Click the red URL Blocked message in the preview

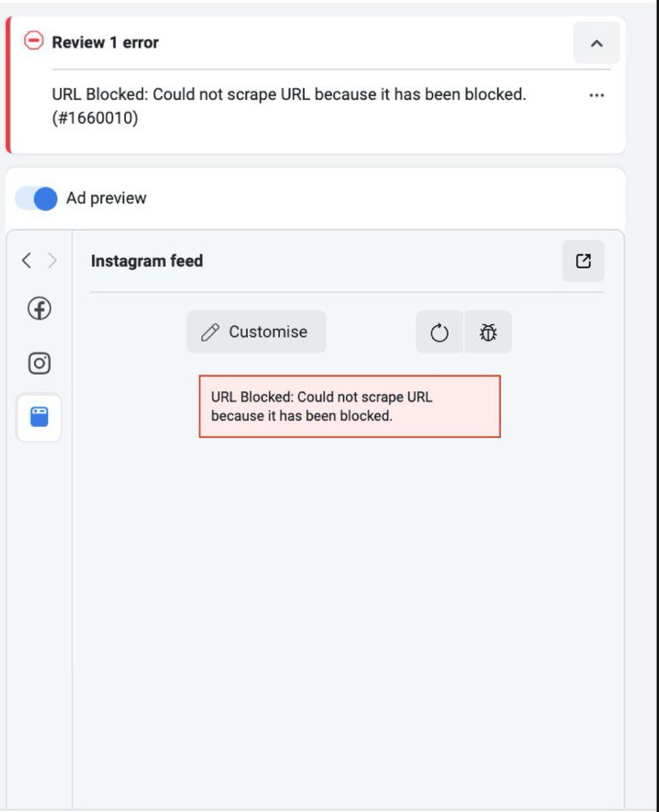349,406
